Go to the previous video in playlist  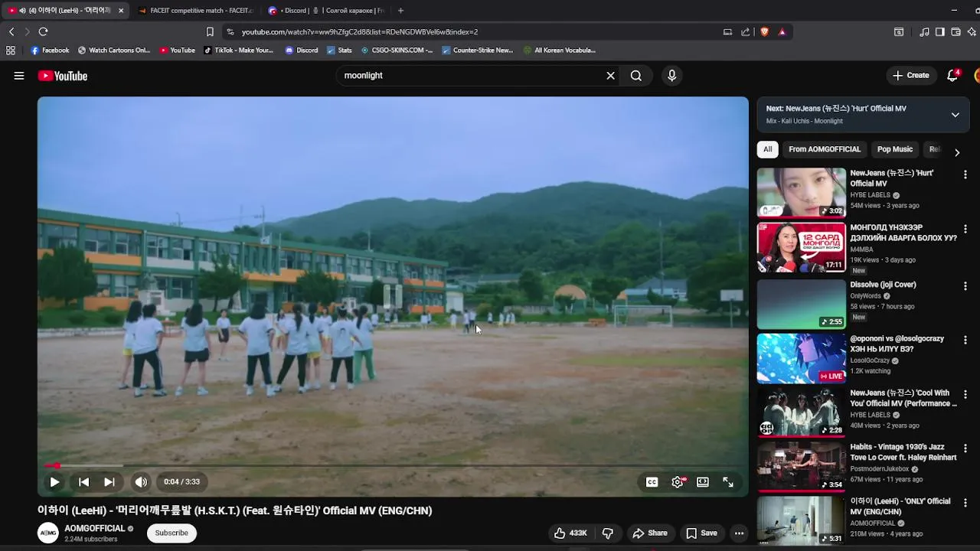click(83, 482)
